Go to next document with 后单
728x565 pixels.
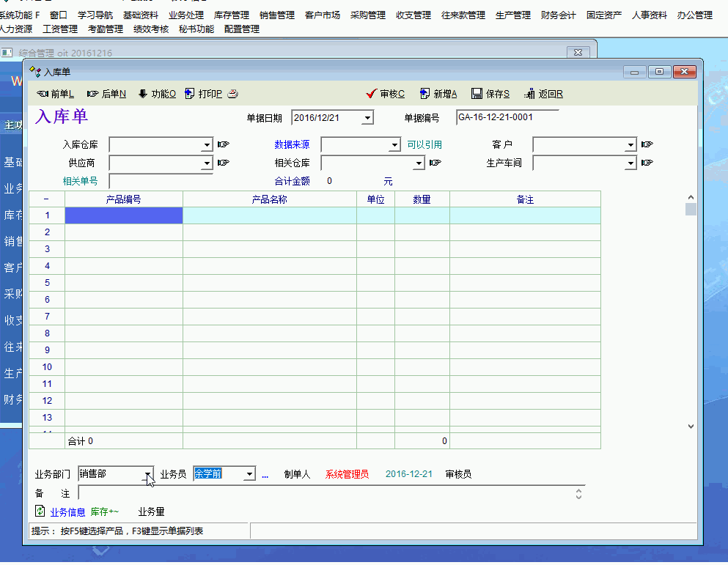106,94
